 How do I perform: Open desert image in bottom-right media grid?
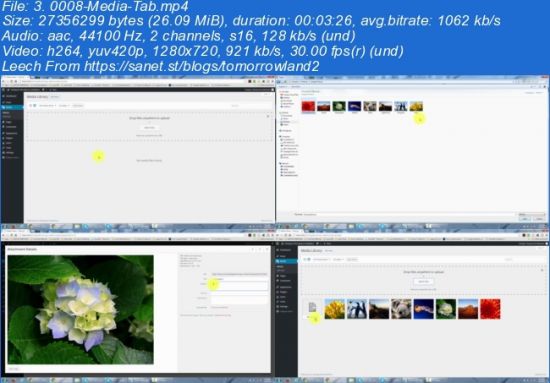(468, 309)
